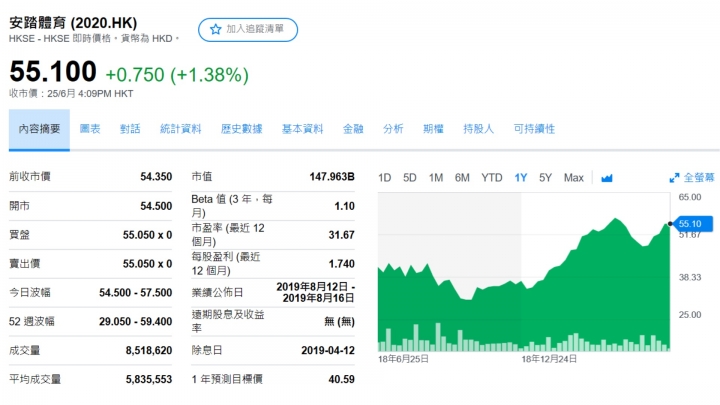This screenshot has height=405, width=720.
Task: Click the 業績公佈日 date range
Action: coord(315,292)
